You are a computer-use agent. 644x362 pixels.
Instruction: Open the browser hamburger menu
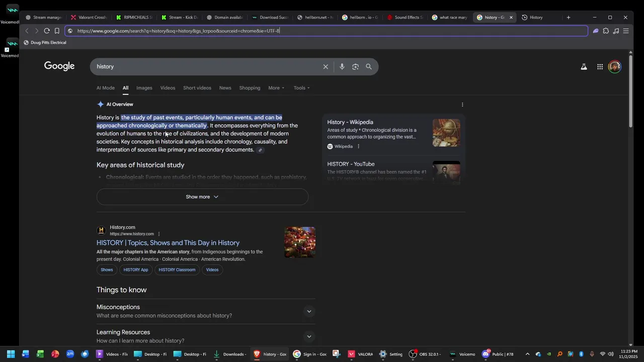pyautogui.click(x=626, y=31)
